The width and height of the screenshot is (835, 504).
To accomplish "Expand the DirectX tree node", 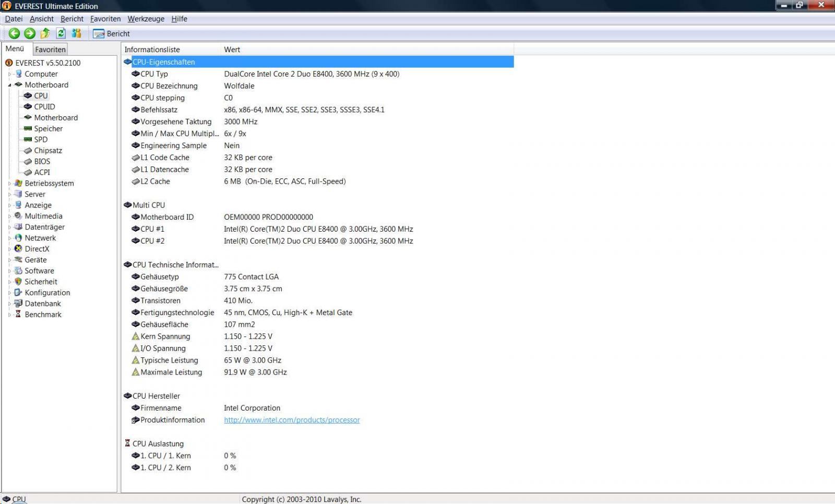I will coord(9,249).
